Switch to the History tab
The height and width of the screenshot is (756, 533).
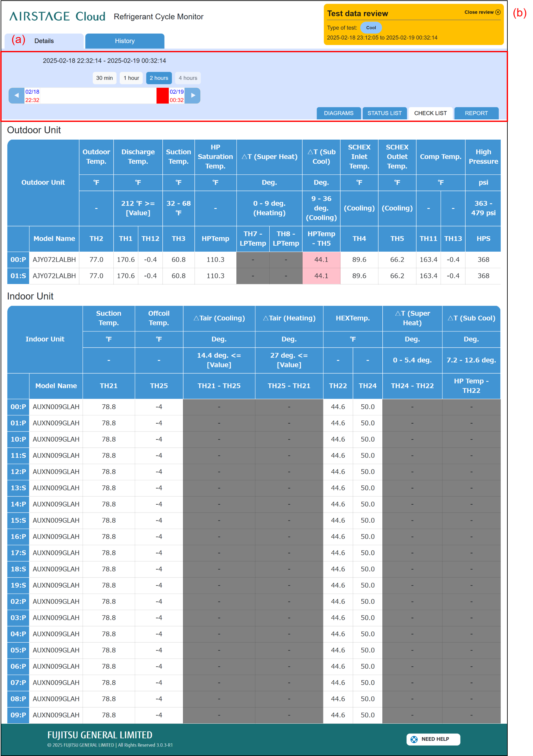click(124, 41)
